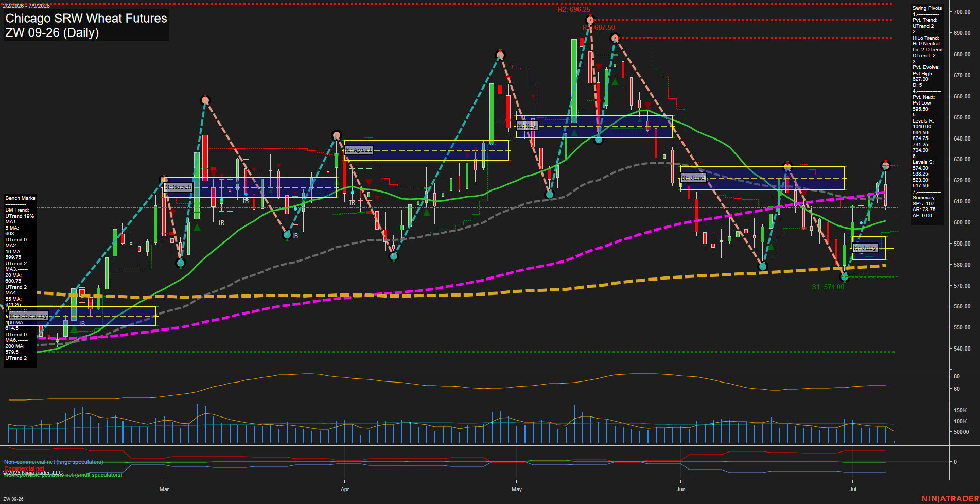
Task: Click 'Levels R:' in Swing Pivots panel
Action: tap(922, 120)
